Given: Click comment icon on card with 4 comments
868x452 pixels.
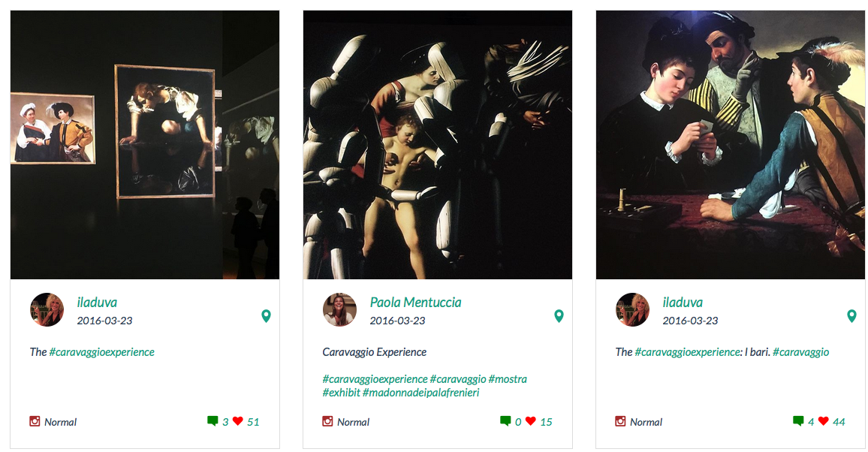Looking at the screenshot, I should click(x=798, y=421).
